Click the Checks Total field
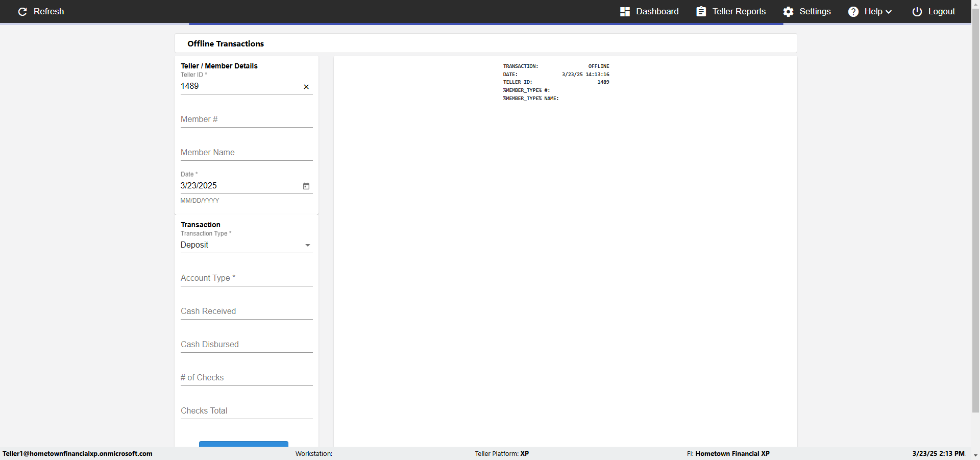The height and width of the screenshot is (460, 980). pyautogui.click(x=247, y=411)
